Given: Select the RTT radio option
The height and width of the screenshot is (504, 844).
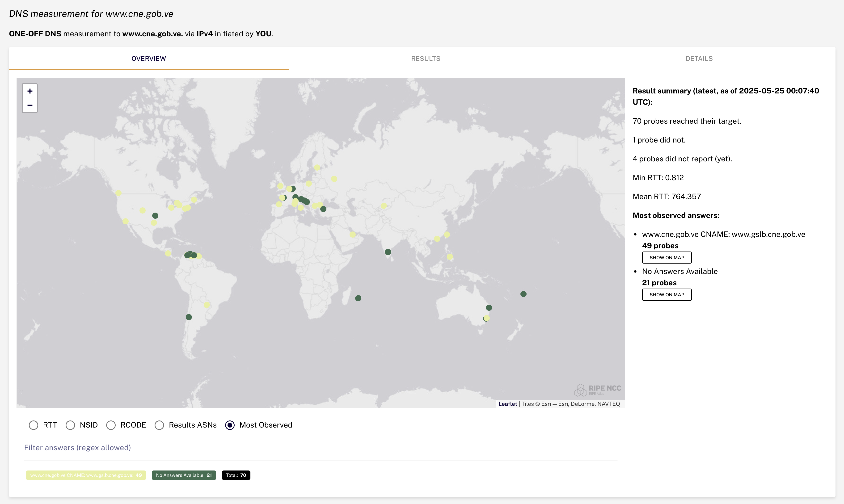Looking at the screenshot, I should (x=33, y=425).
